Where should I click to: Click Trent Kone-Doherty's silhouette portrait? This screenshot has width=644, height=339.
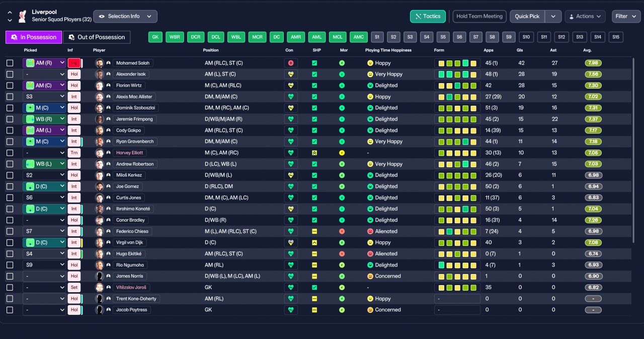tap(99, 299)
